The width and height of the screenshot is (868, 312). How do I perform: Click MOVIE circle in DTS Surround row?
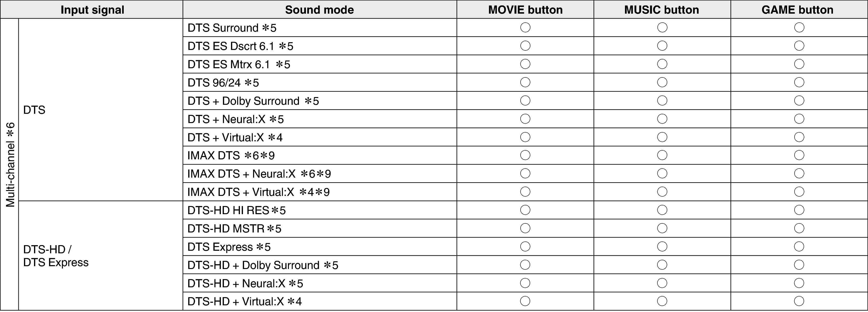click(x=525, y=28)
